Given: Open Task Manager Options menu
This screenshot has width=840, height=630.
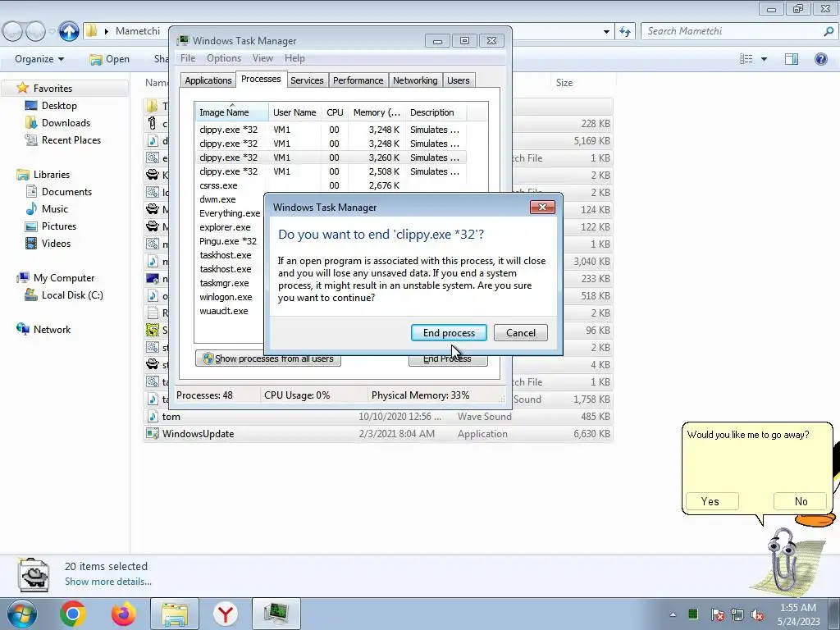Looking at the screenshot, I should 224,58.
